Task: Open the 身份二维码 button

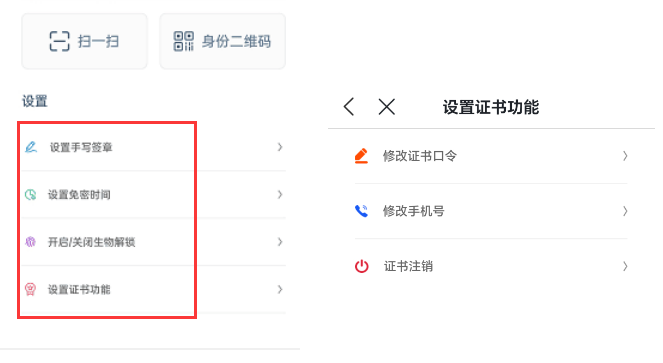Action: (222, 41)
